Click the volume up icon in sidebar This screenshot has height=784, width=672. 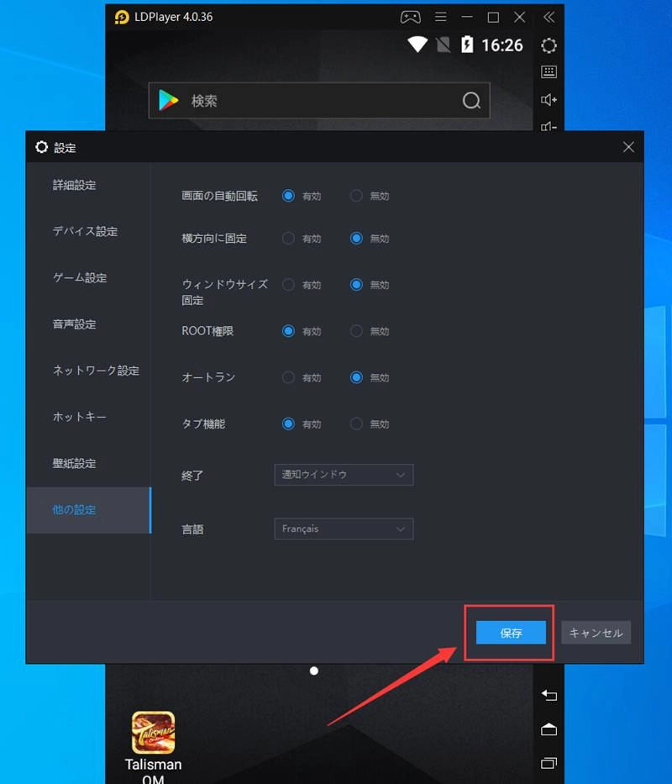[x=549, y=100]
